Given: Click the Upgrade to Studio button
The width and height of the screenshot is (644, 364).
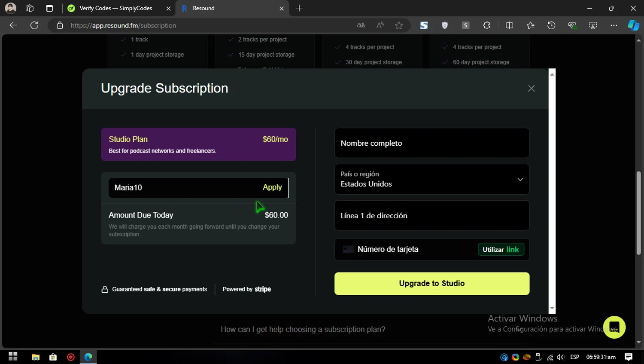Looking at the screenshot, I should [x=431, y=284].
